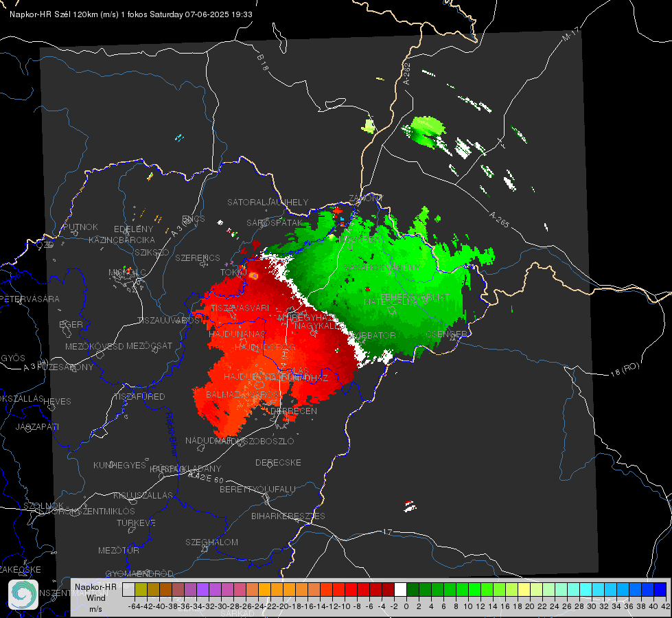Image resolution: width=672 pixels, height=618 pixels.
Task: Click the Hajdú-Bihar county label
Action: tap(171, 434)
